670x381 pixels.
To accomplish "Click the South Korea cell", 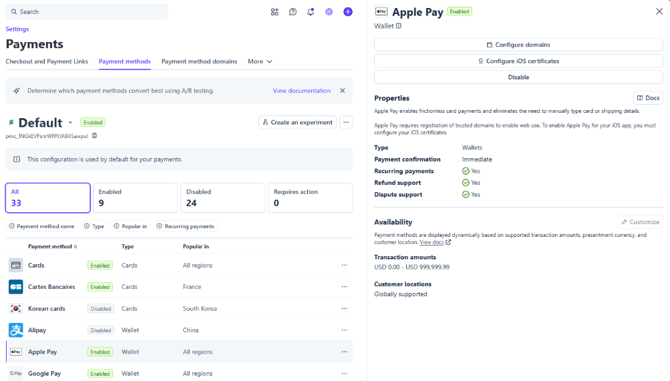I will (200, 308).
